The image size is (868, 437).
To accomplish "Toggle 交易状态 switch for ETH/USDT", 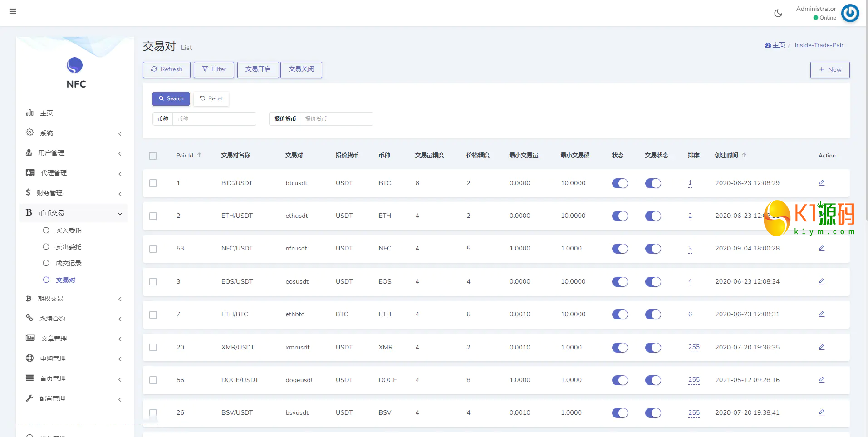I will (653, 216).
